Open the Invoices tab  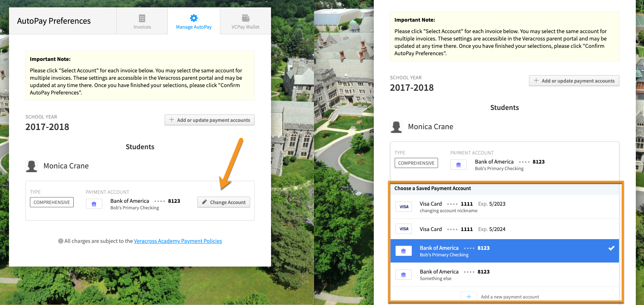(142, 22)
